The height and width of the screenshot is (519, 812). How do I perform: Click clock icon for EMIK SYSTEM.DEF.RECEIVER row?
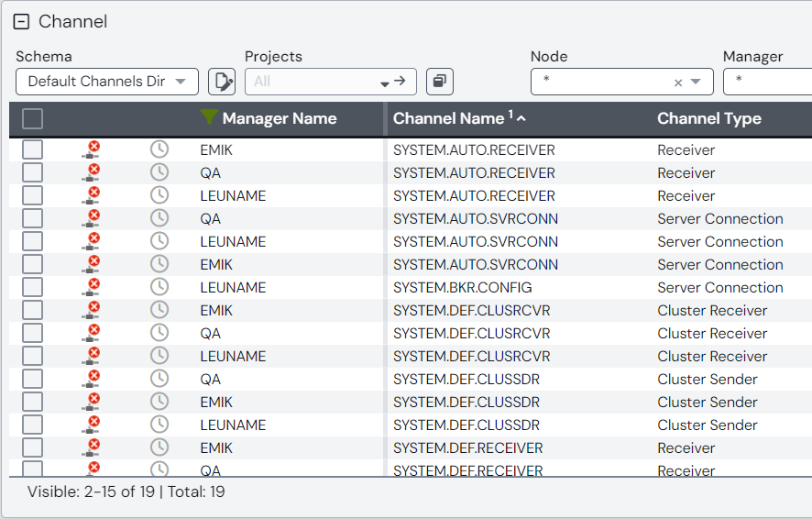coord(159,447)
